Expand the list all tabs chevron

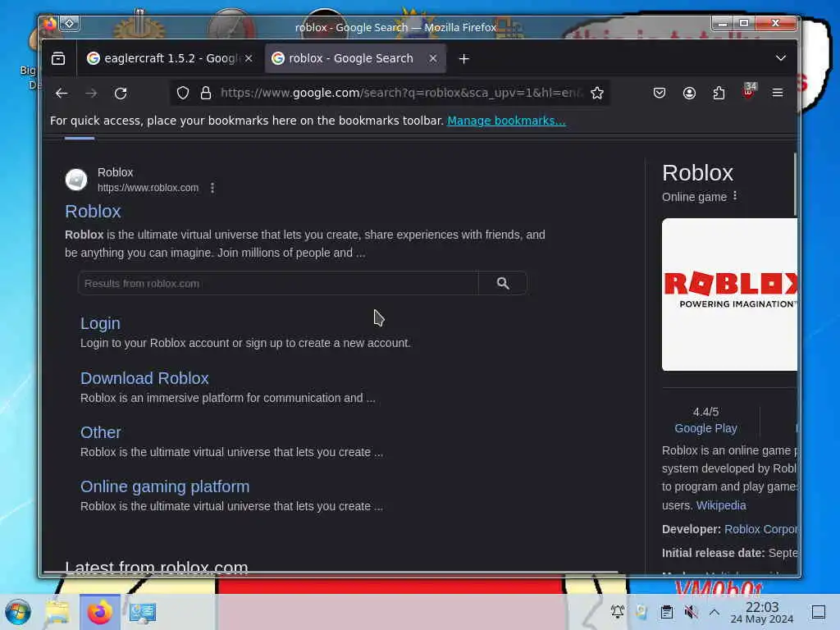[x=781, y=58]
